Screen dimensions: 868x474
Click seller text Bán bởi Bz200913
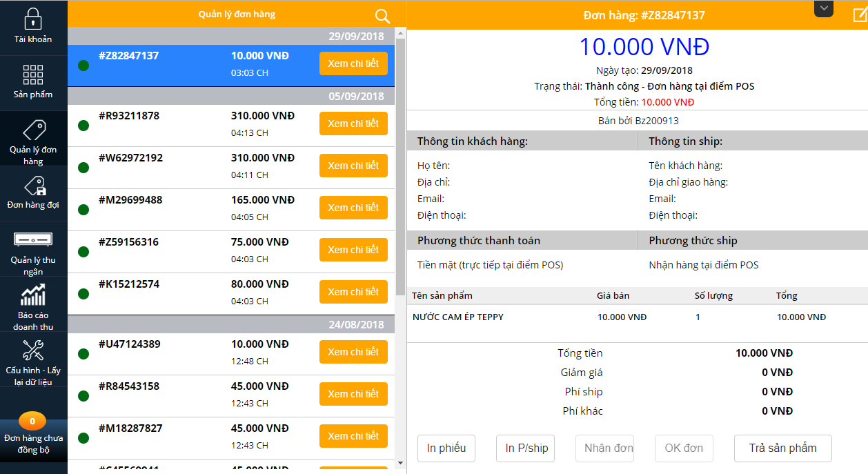click(638, 121)
